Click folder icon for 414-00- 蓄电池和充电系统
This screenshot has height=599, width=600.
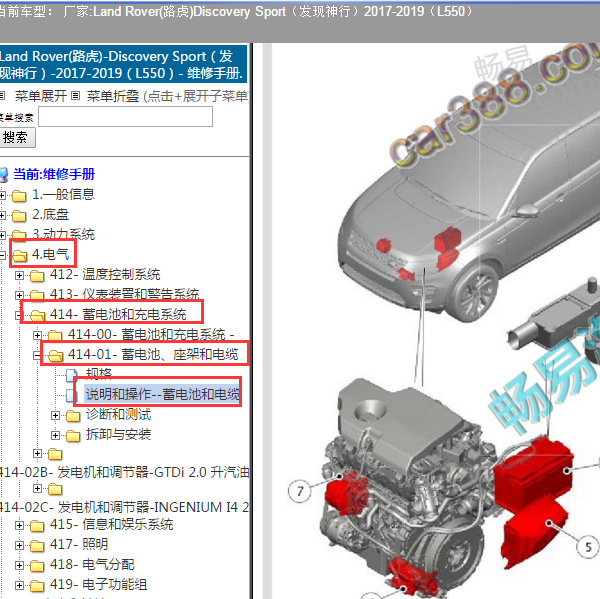point(55,335)
